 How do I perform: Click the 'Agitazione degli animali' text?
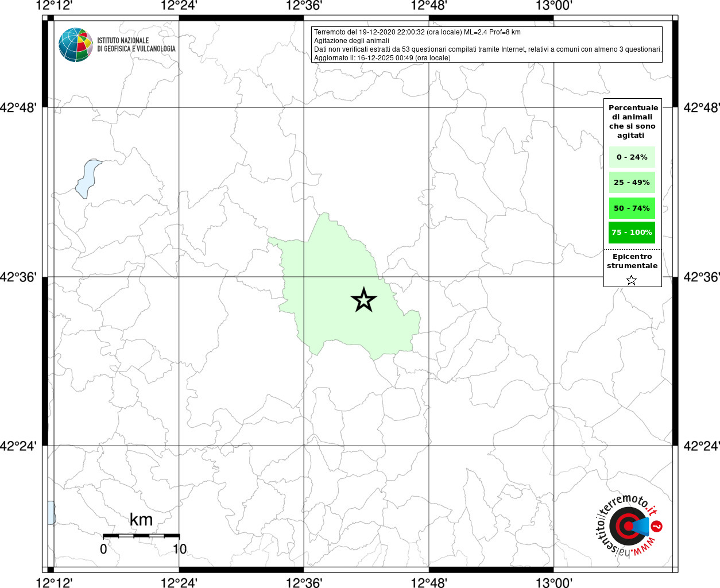point(351,41)
